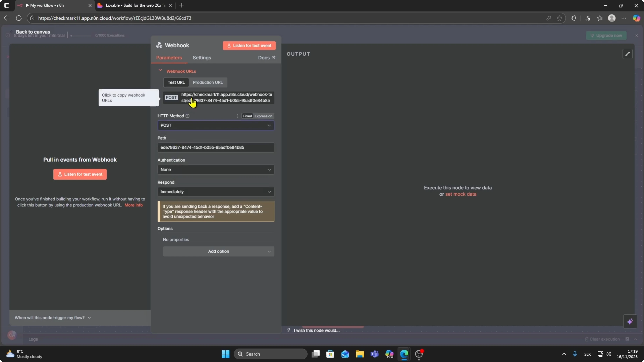Dismiss the trial banner close icon

point(636,36)
